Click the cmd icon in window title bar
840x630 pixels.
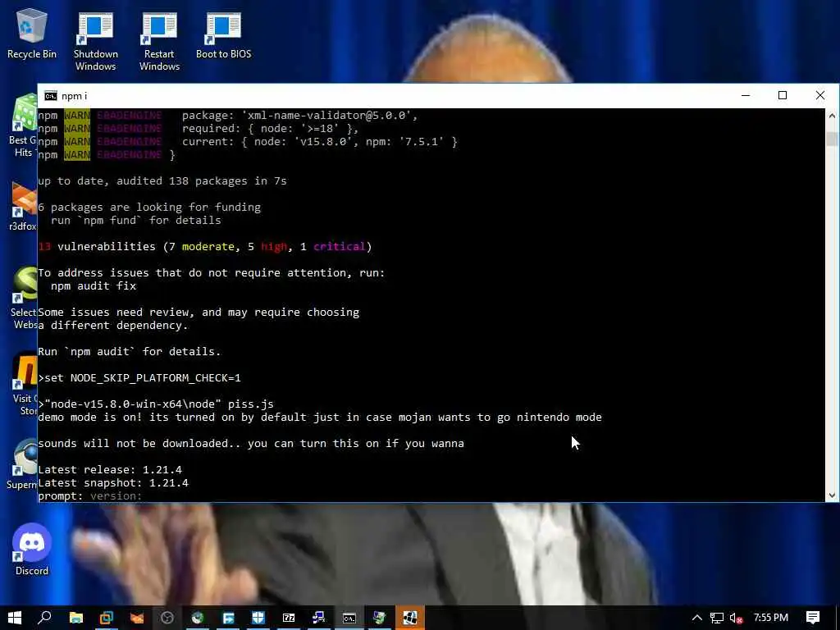(x=51, y=96)
